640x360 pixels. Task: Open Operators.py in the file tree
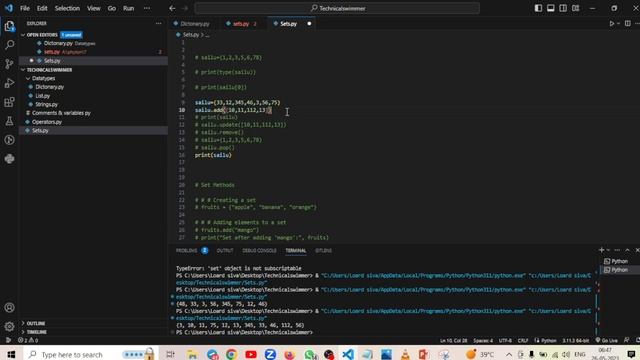[47, 122]
